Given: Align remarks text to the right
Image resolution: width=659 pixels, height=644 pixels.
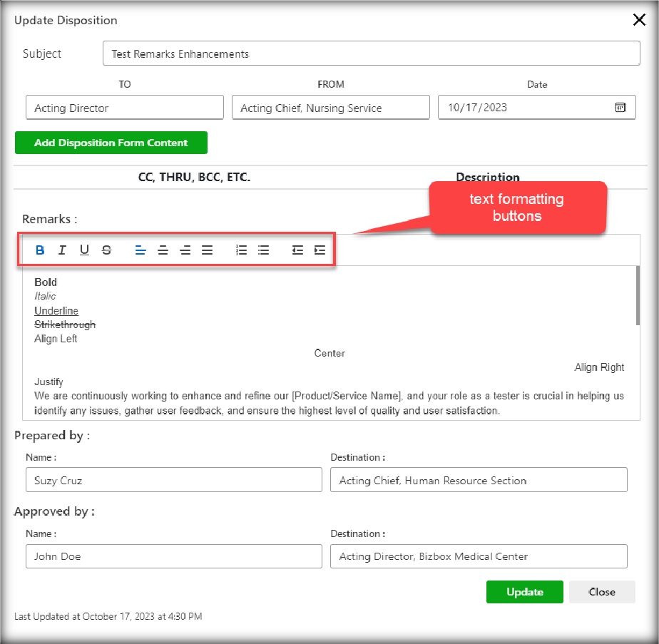Looking at the screenshot, I should coord(185,250).
